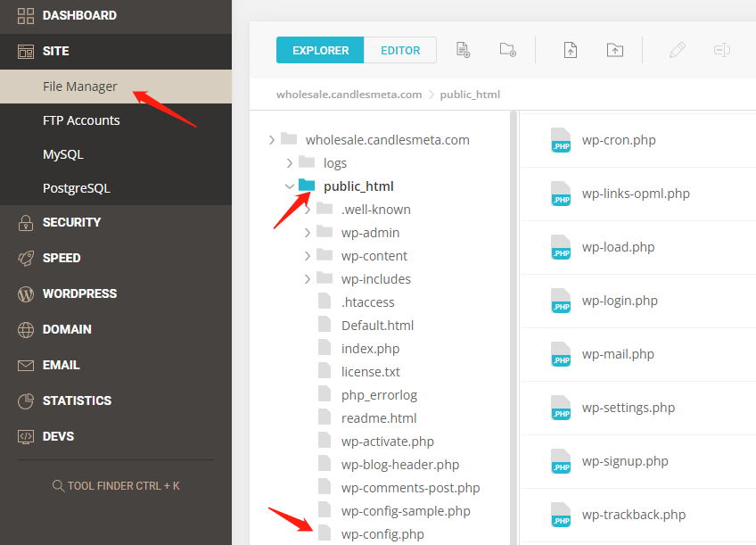Click wholesale.candlesmeta.com in breadcrumb

point(349,95)
